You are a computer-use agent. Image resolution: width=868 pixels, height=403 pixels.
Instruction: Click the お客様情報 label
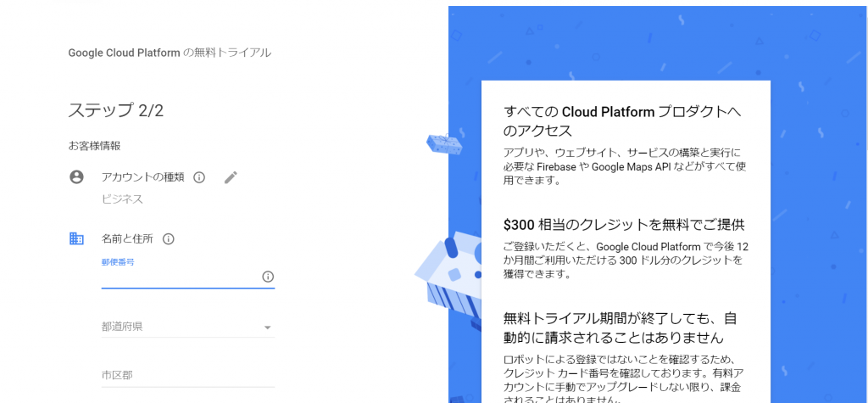(x=95, y=146)
